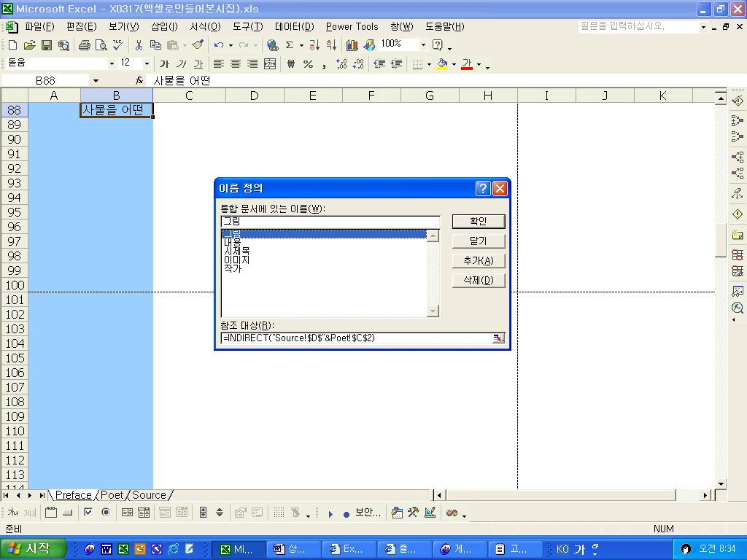The width and height of the screenshot is (747, 560).
Task: Open the font size dropdown
Action: [147, 63]
